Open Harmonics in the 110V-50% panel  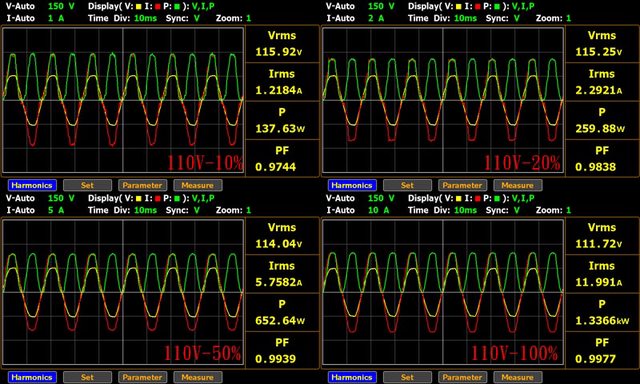[x=32, y=377]
